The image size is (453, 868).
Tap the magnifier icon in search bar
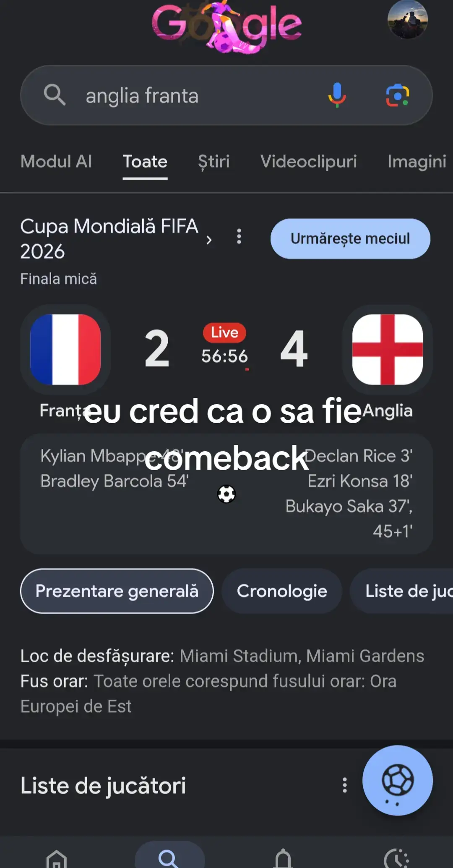(55, 95)
